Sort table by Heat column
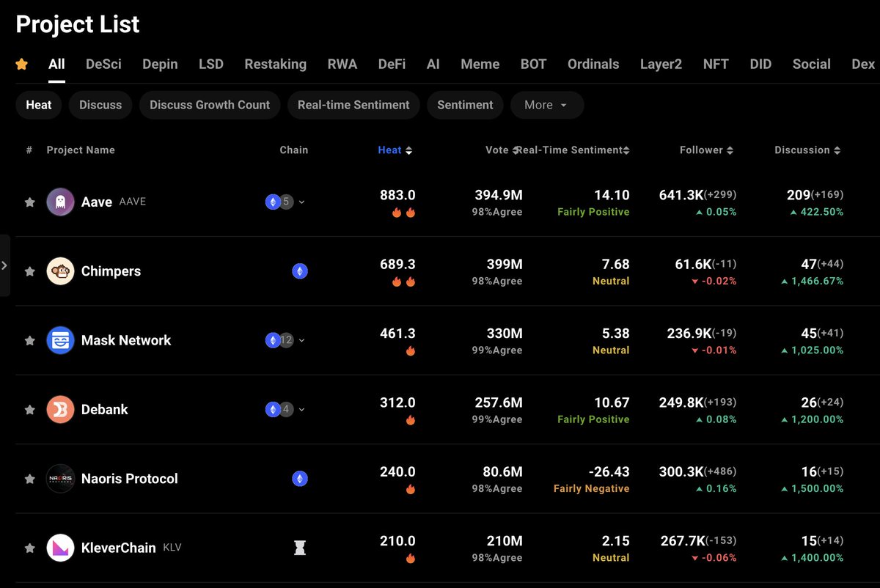Viewport: 880px width, 588px height. click(x=395, y=150)
